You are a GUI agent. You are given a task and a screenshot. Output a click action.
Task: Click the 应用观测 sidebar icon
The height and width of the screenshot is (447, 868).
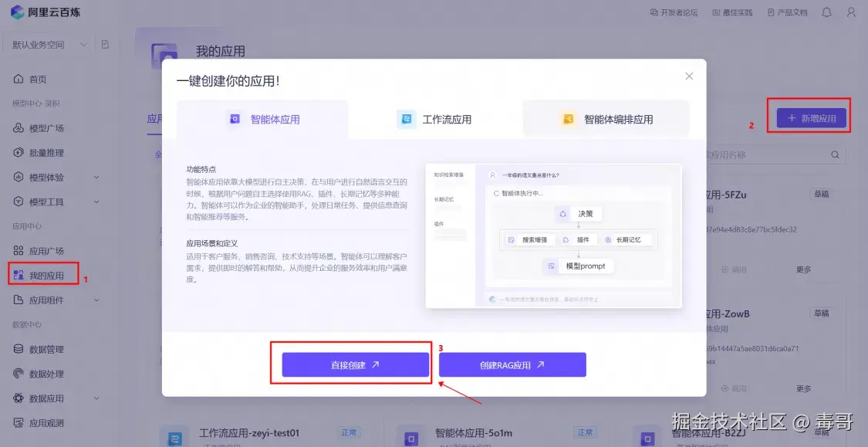[x=19, y=422]
